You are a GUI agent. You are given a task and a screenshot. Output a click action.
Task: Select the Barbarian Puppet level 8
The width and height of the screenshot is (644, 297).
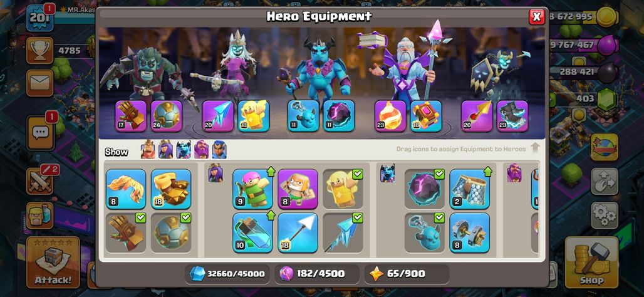point(298,189)
